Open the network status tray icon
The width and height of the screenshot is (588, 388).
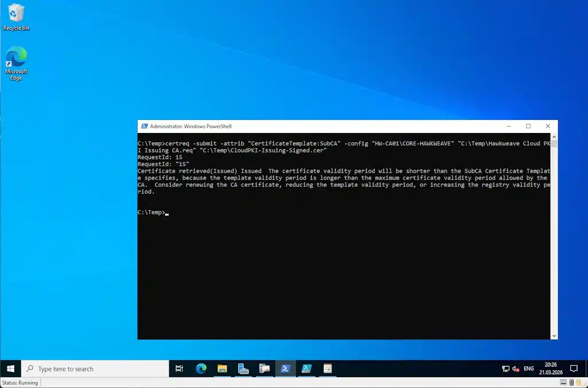[x=505, y=369]
